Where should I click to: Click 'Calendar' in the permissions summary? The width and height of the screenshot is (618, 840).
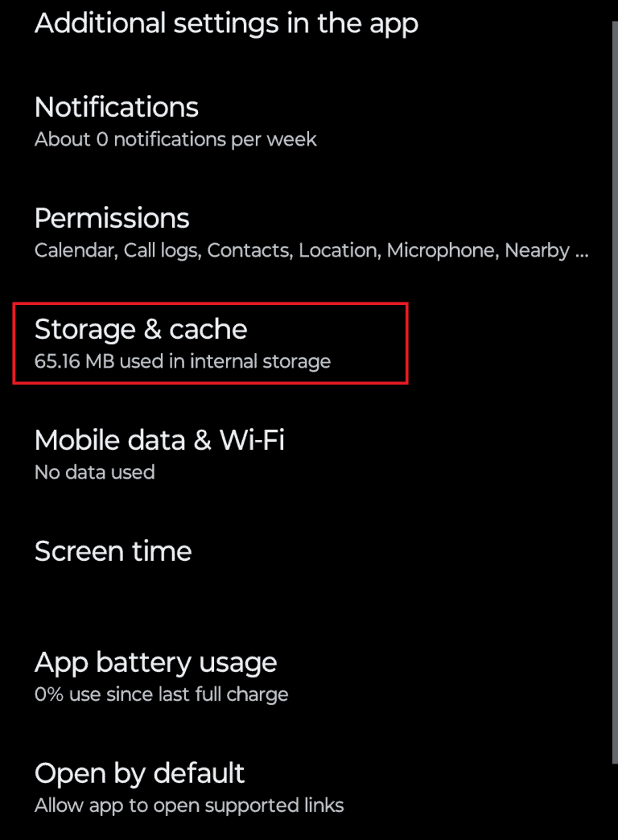coord(76,250)
